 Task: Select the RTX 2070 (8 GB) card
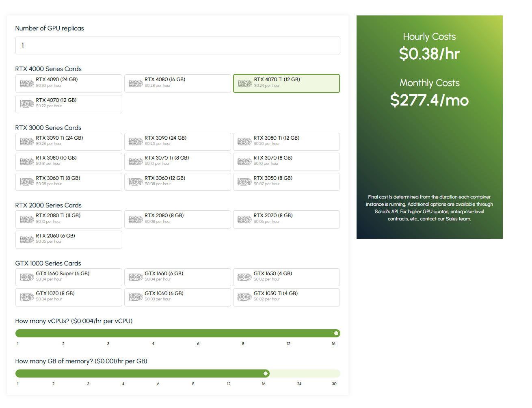pyautogui.click(x=286, y=219)
